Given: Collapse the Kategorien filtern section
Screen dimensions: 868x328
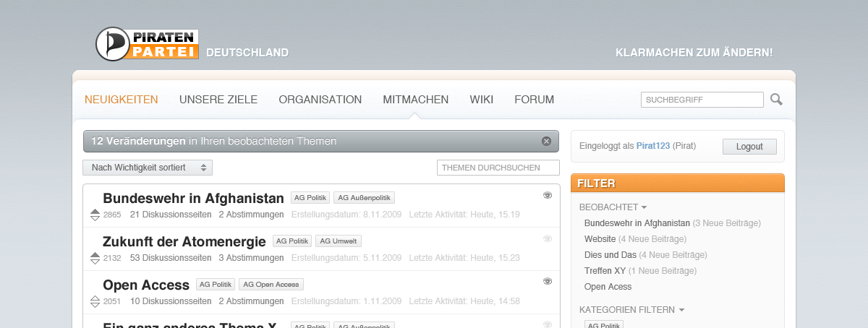Looking at the screenshot, I should pyautogui.click(x=681, y=310).
